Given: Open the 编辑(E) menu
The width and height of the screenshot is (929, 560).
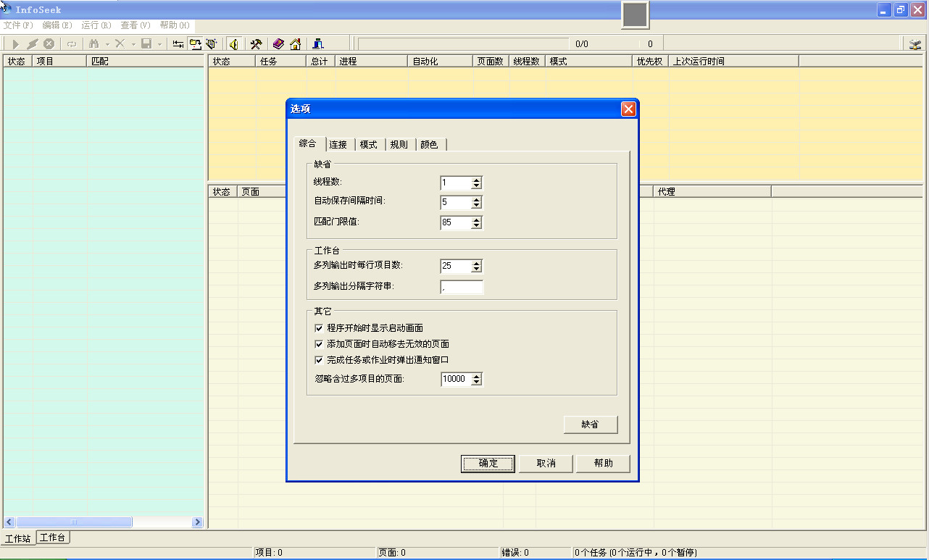Looking at the screenshot, I should pos(57,25).
